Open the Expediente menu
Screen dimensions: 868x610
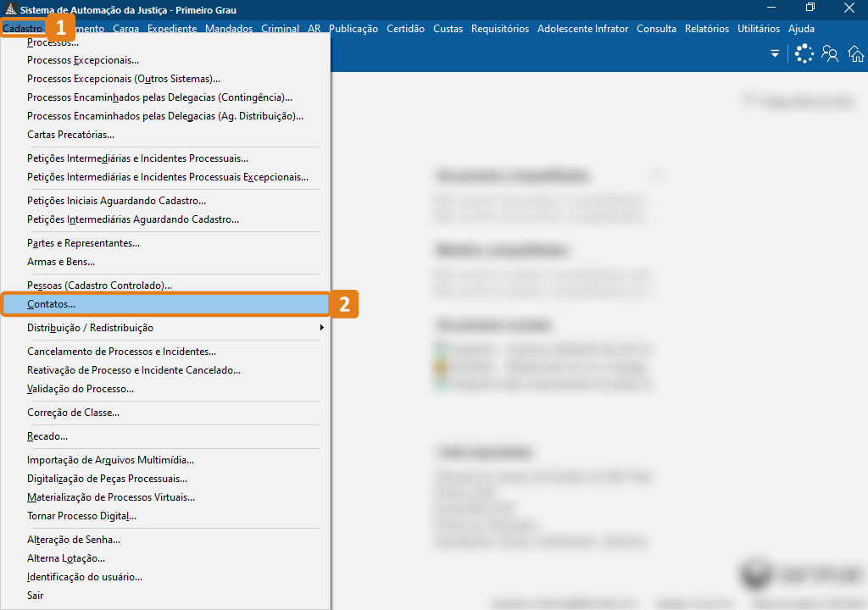[172, 29]
